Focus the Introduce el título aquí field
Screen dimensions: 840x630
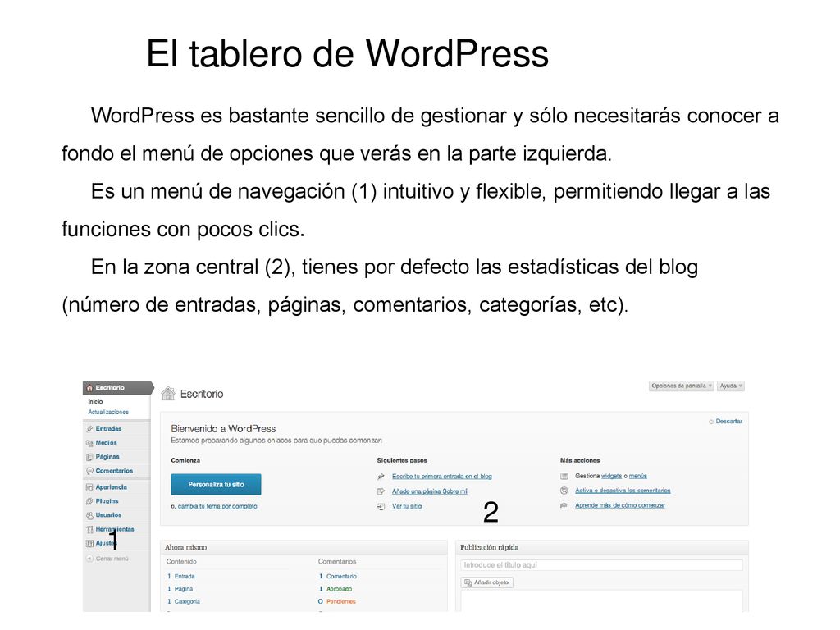coord(601,565)
